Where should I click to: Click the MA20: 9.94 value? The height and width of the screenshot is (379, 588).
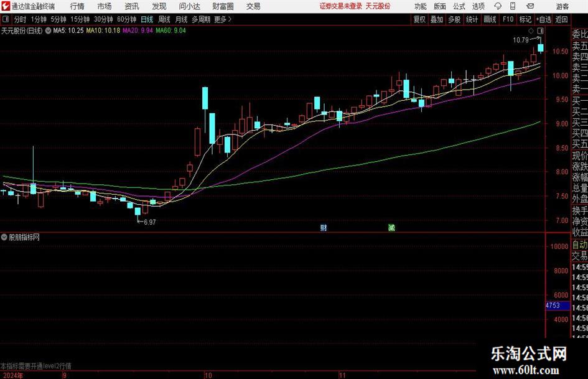138,30
